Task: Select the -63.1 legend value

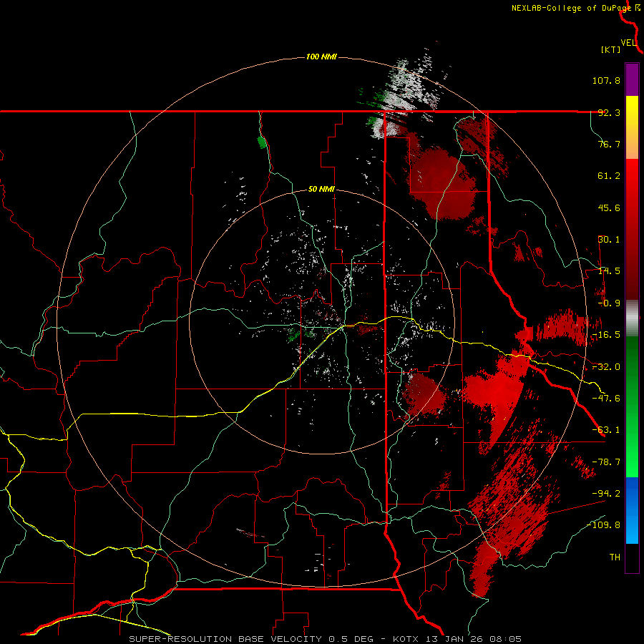Action: pyautogui.click(x=606, y=430)
